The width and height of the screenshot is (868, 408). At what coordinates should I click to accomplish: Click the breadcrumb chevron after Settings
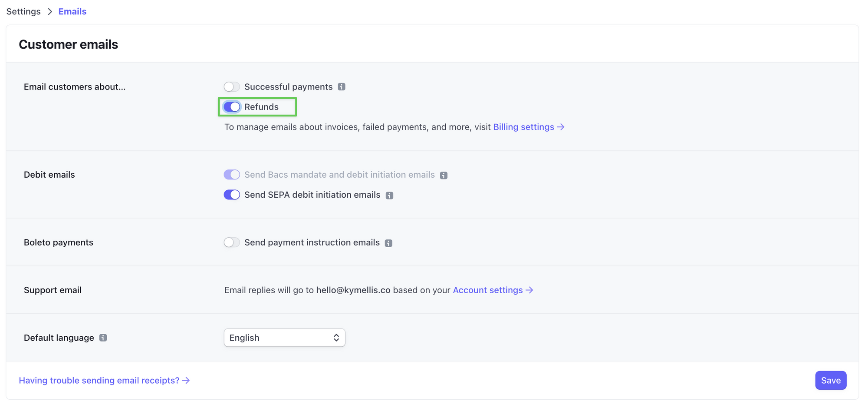coord(50,12)
